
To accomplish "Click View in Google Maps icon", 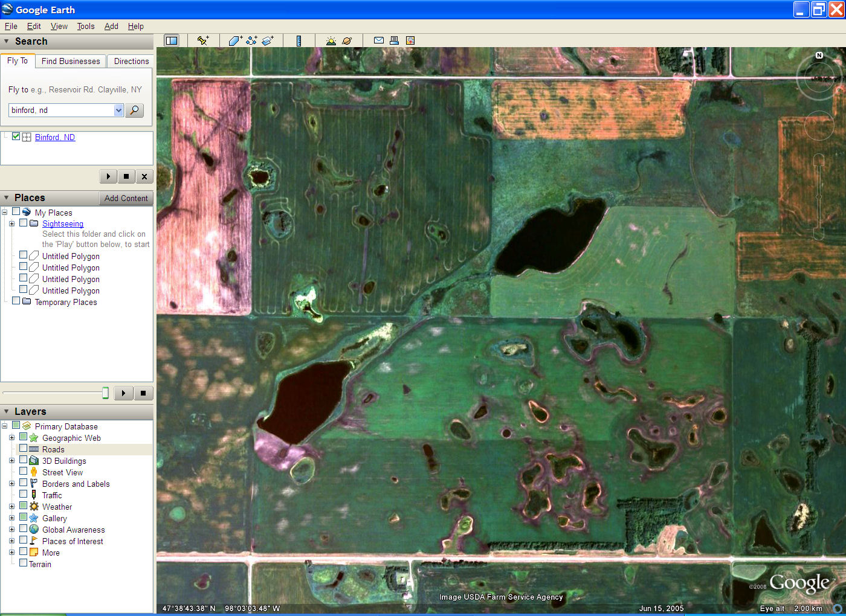I will coord(410,40).
